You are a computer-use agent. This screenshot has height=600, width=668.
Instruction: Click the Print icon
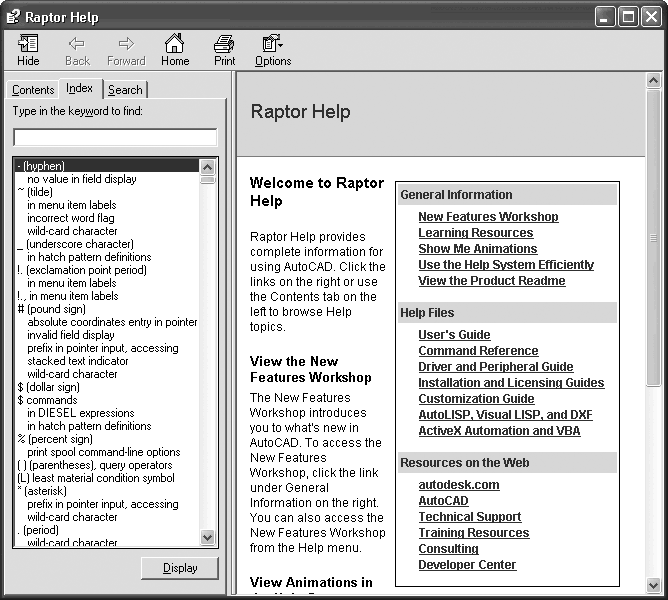click(x=225, y=43)
